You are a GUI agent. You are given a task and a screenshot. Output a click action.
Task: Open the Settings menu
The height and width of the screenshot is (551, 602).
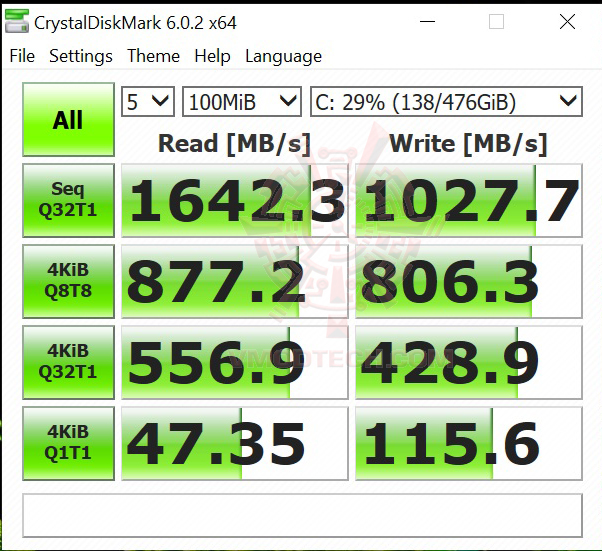tap(81, 56)
